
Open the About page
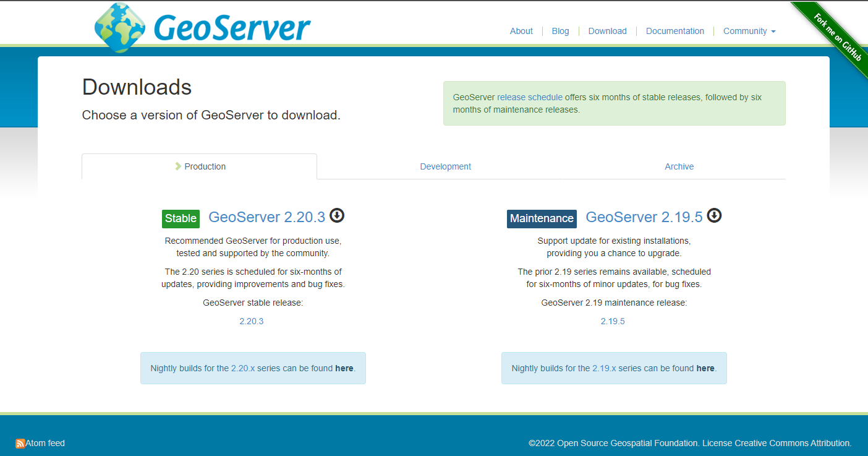pos(521,31)
